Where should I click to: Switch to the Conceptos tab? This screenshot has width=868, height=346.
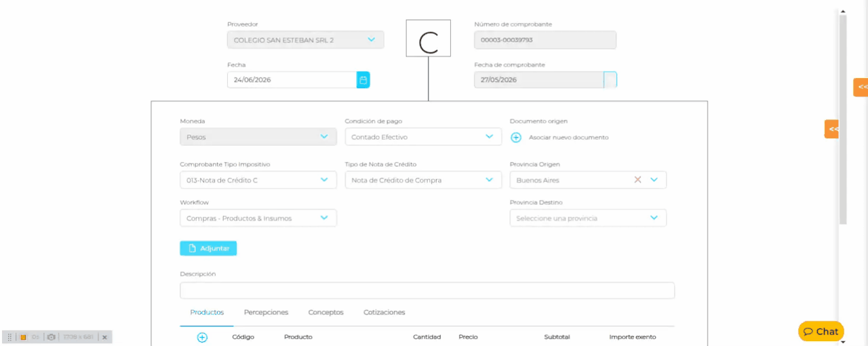[x=325, y=312]
